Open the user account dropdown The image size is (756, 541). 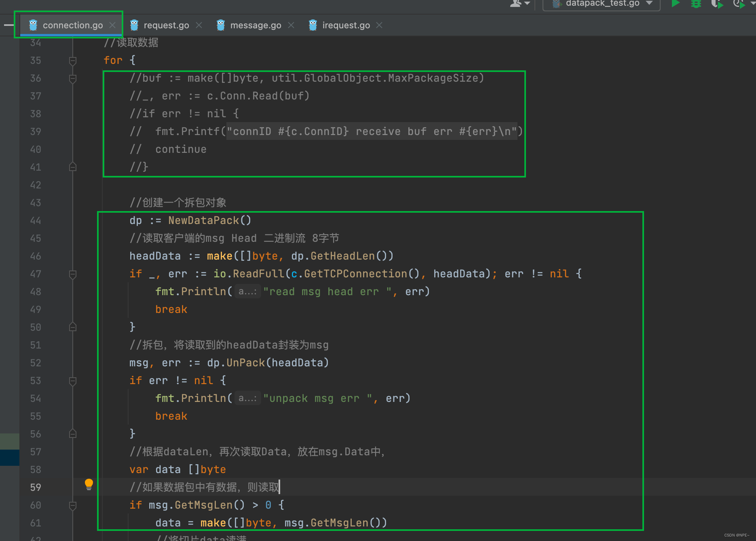(x=520, y=4)
